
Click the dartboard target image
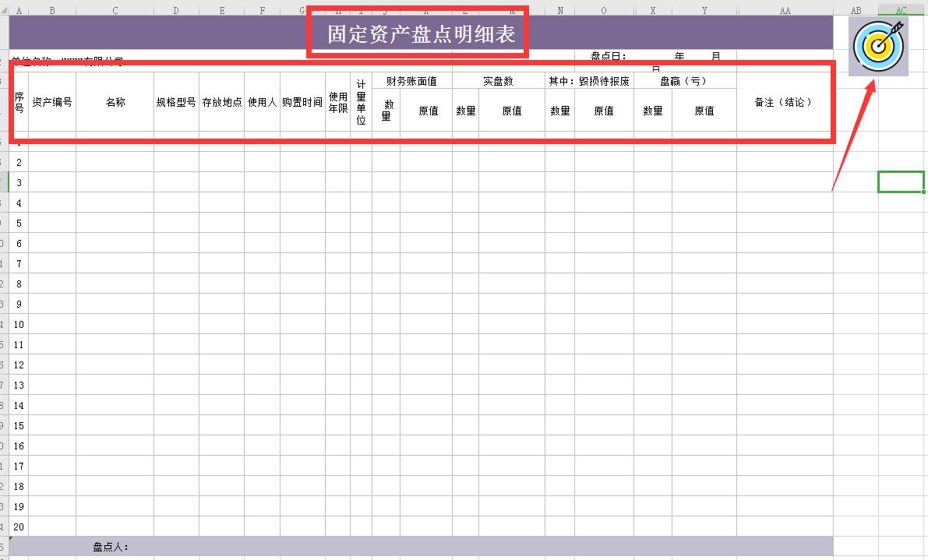878,46
